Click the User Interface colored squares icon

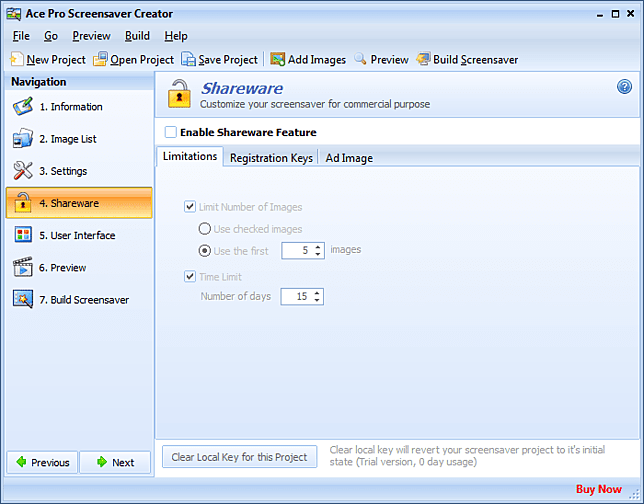(x=23, y=235)
